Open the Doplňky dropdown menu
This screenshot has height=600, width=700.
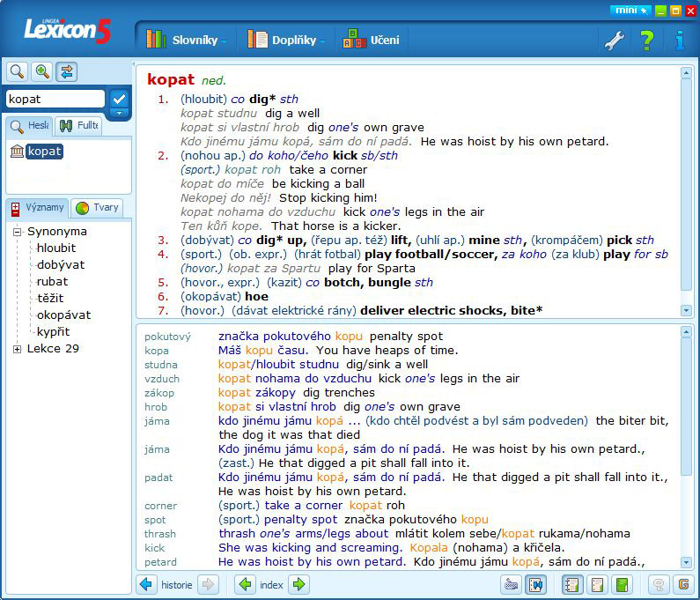(287, 40)
